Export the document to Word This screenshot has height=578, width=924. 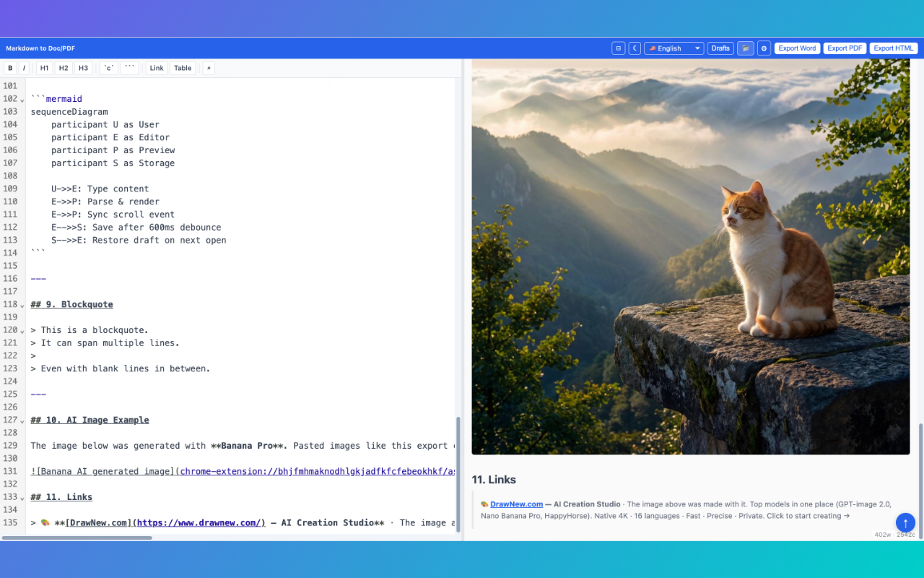click(x=798, y=48)
